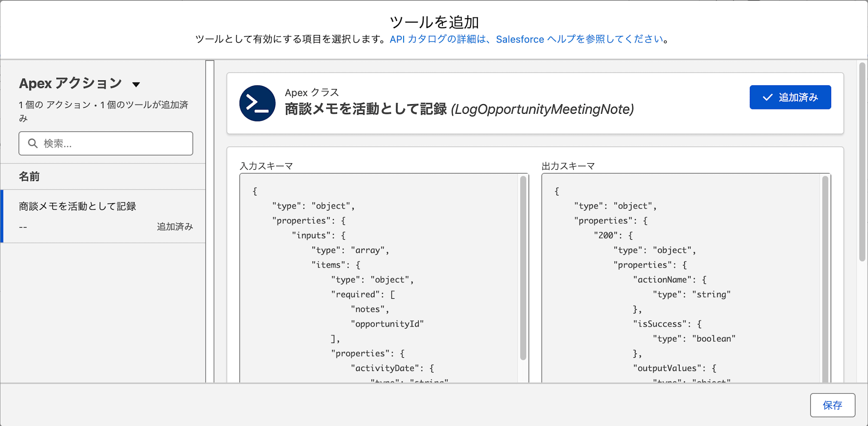Click the ツールを追加 dialog title

tap(434, 22)
